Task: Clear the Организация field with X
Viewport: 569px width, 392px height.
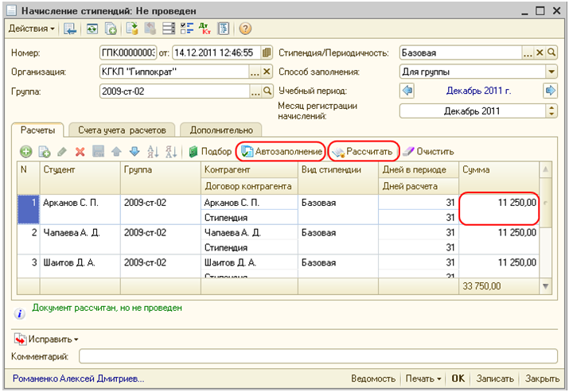Action: click(267, 72)
